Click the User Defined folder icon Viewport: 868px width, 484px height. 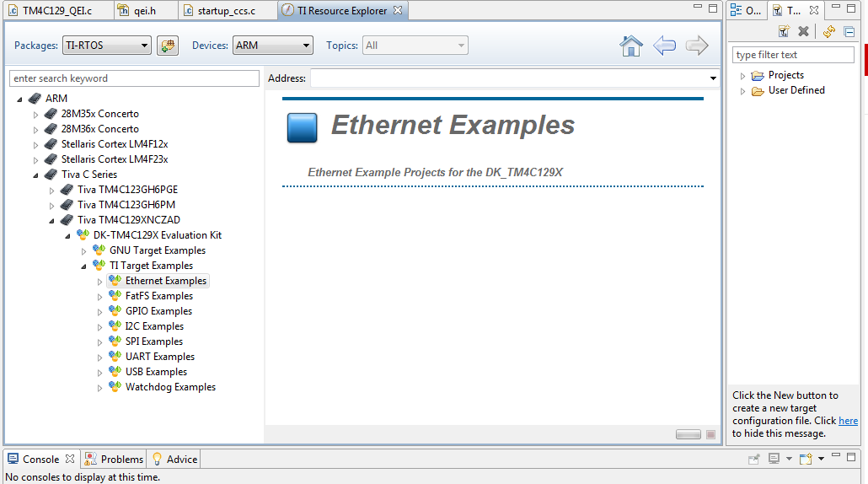758,91
